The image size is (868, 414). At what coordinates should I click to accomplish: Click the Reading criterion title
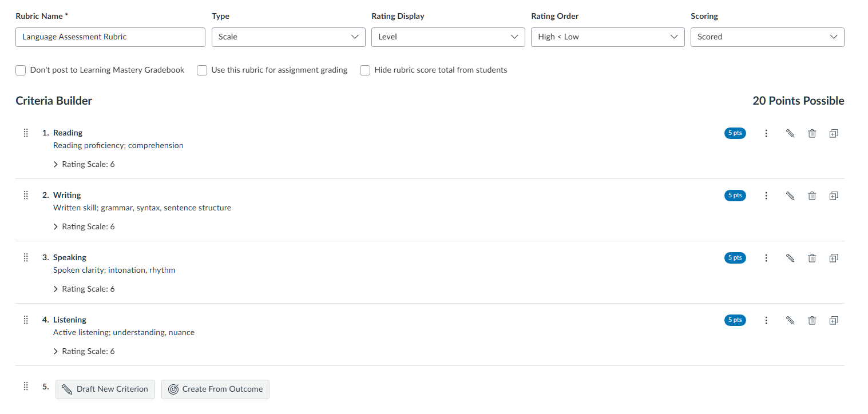[x=68, y=133]
